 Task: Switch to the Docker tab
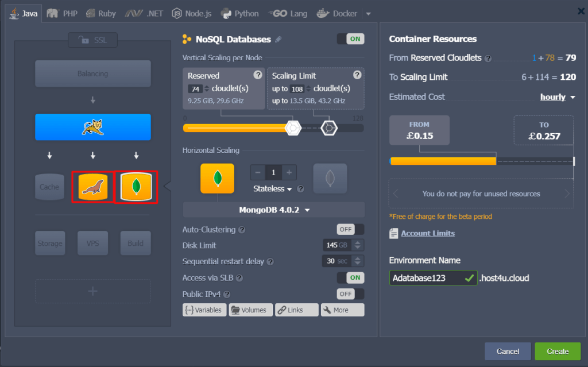point(336,14)
